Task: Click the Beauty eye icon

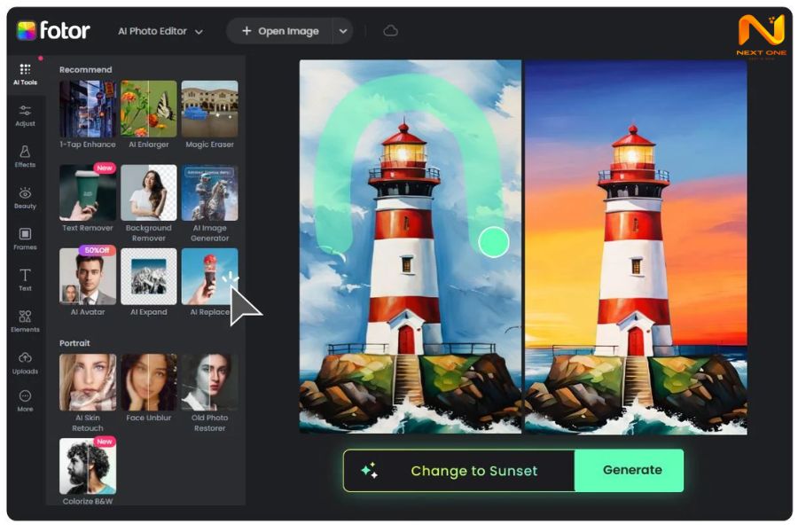Action: 25,195
